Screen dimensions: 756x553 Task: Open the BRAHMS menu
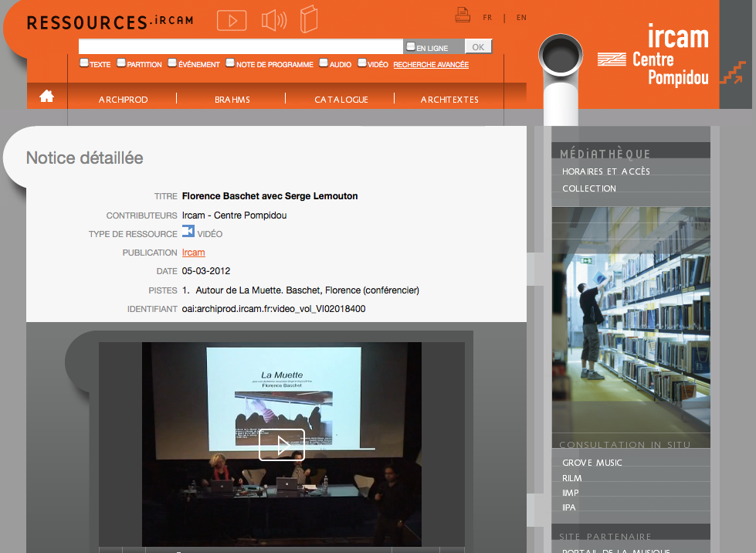(x=232, y=100)
